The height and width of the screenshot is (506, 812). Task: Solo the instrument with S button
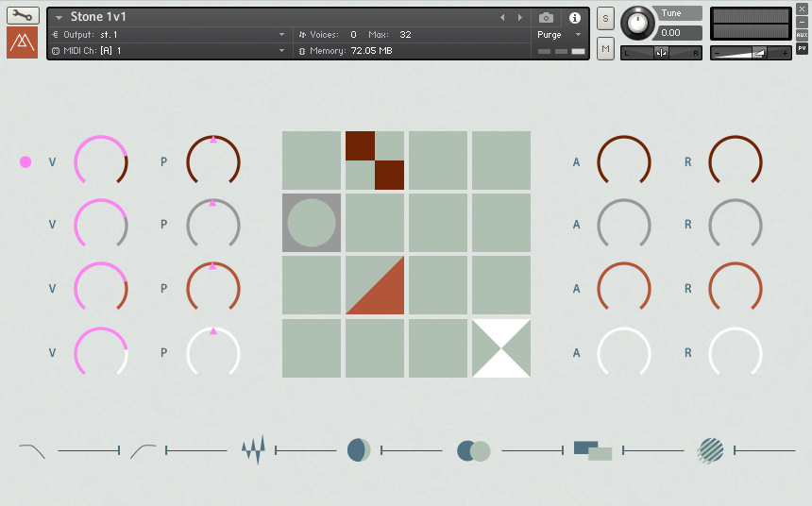pos(605,19)
